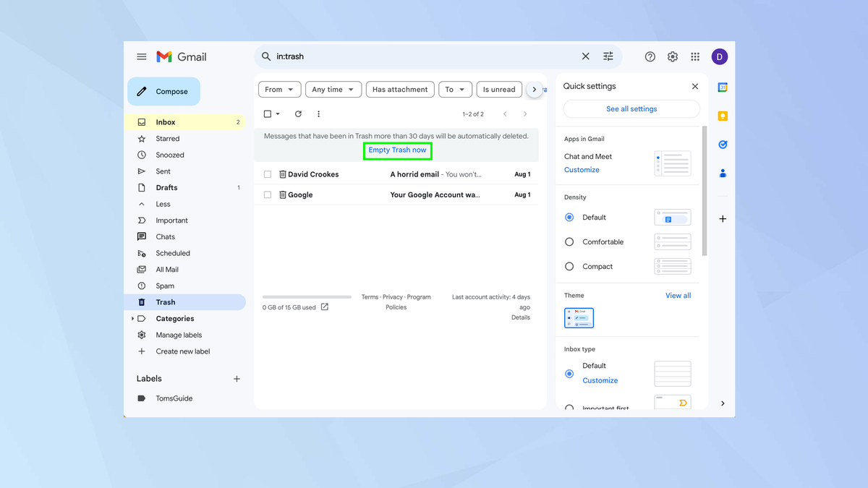Viewport: 868px width, 488px height.
Task: Open the From filter dropdown
Action: click(279, 89)
